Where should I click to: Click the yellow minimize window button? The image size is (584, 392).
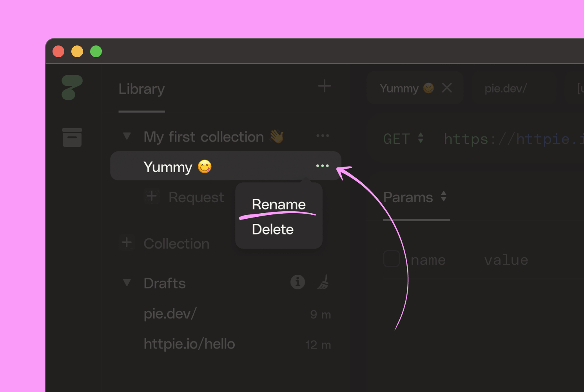[77, 51]
